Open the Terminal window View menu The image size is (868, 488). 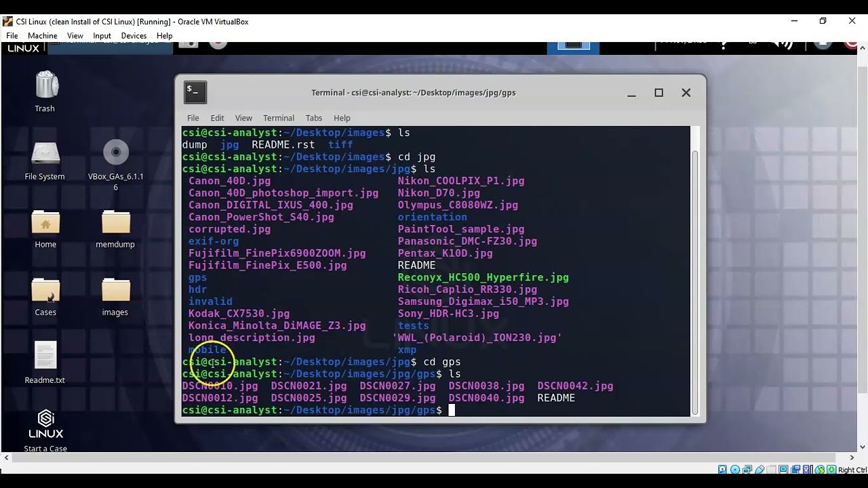pyautogui.click(x=243, y=118)
